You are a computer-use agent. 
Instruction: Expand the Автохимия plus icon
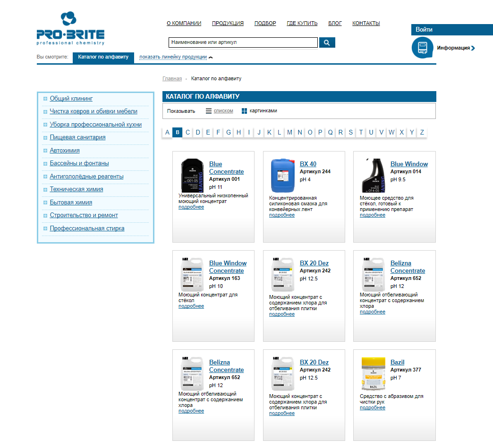click(x=45, y=151)
